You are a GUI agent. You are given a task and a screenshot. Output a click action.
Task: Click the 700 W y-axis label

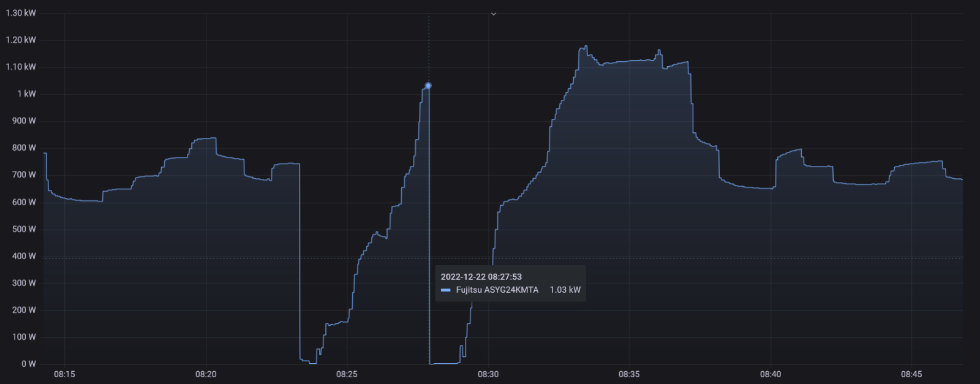24,175
